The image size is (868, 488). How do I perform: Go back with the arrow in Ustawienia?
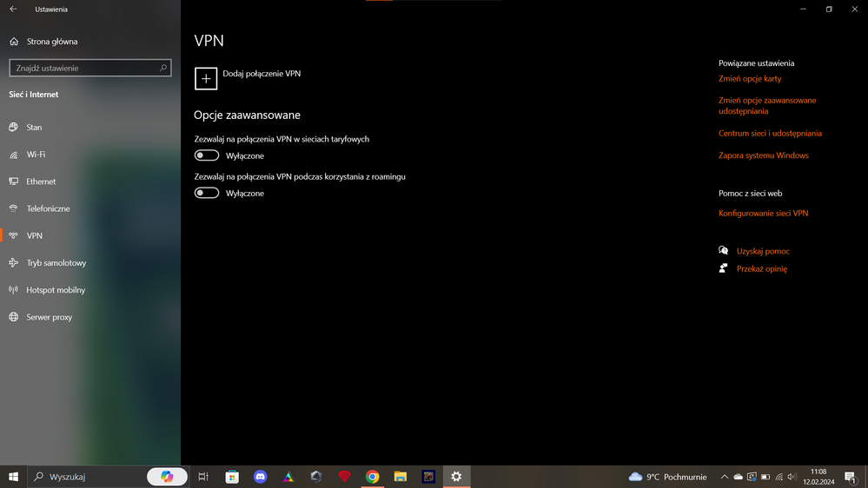click(13, 9)
